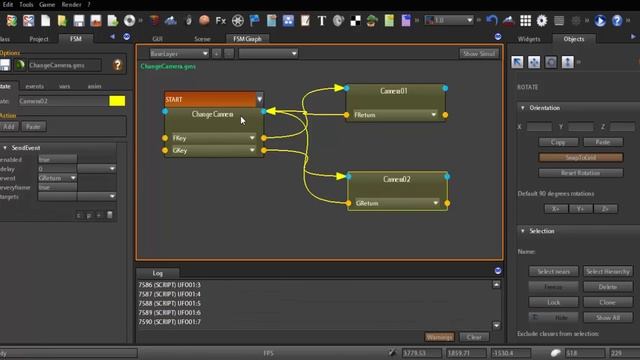This screenshot has width=640, height=360.
Task: Collapse the Orientation section
Action: pyautogui.click(x=522, y=108)
